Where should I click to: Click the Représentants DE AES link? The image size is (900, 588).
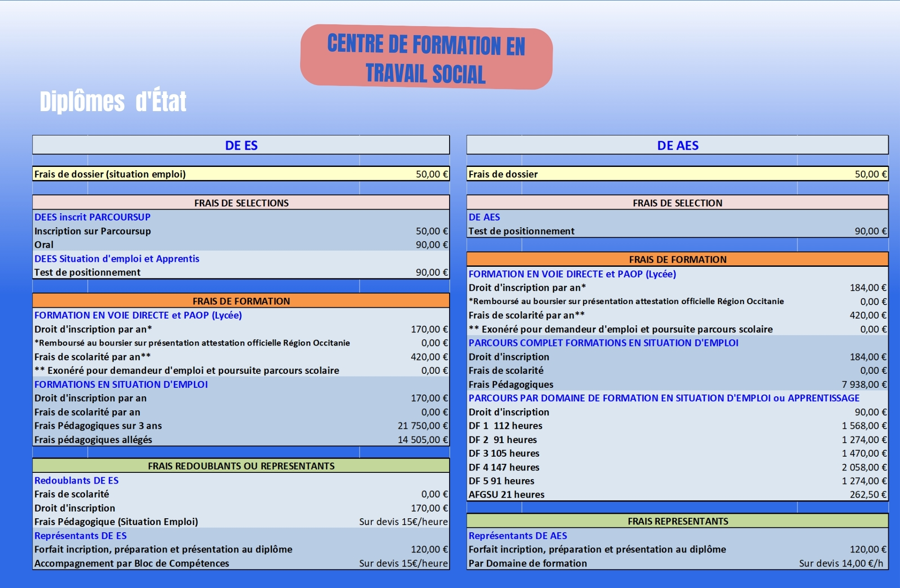(x=517, y=536)
